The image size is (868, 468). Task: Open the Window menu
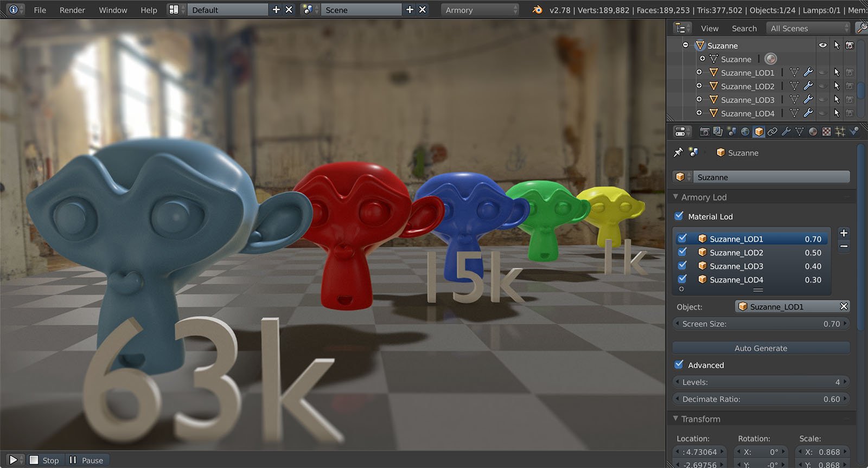tap(113, 10)
